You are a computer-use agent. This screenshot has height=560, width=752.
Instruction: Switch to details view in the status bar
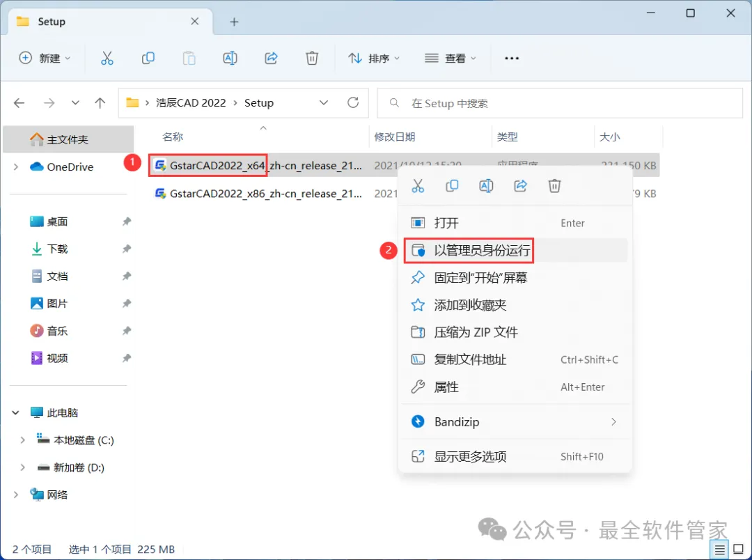(x=719, y=550)
